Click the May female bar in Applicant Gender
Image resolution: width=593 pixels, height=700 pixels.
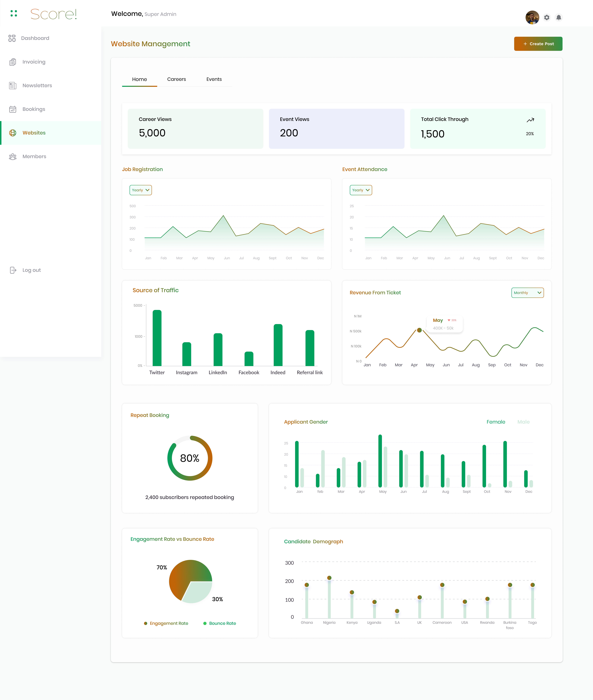pos(380,461)
